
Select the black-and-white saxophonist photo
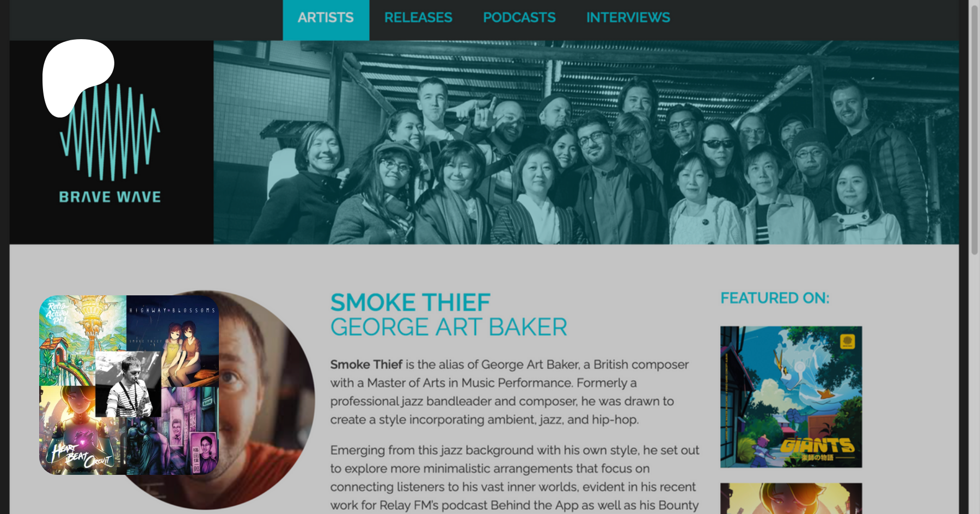point(128,384)
